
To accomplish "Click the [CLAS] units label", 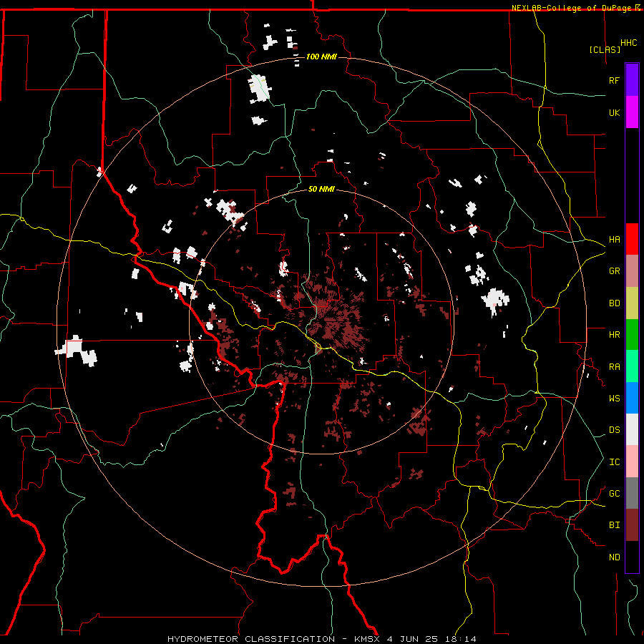I will point(605,49).
